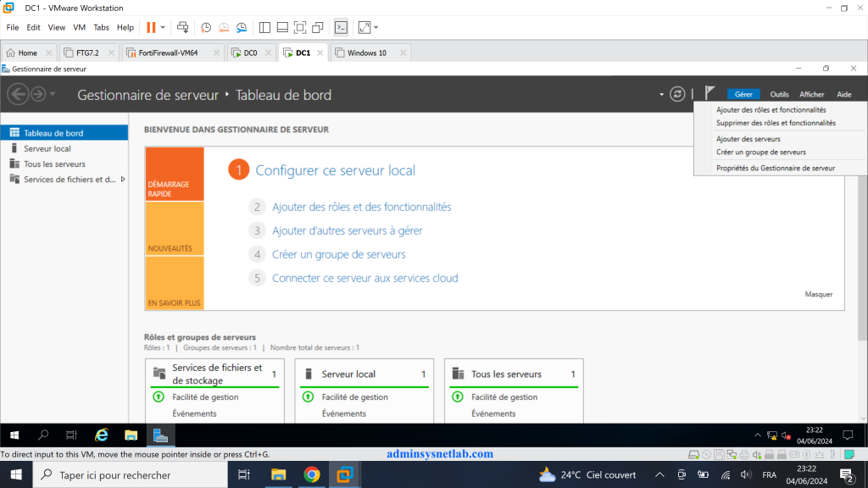
Task: Select Serveur local in the sidebar
Action: pos(64,148)
